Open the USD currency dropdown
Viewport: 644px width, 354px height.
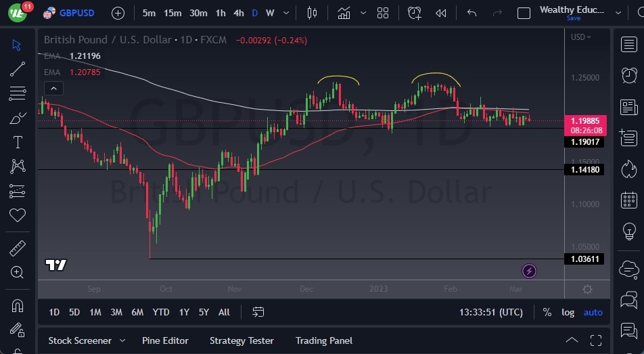coord(581,37)
